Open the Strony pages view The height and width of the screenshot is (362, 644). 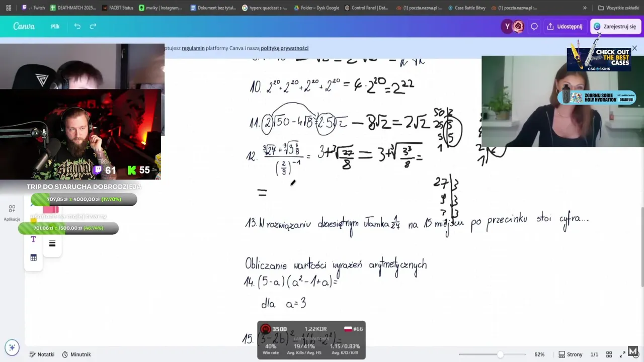click(571, 354)
